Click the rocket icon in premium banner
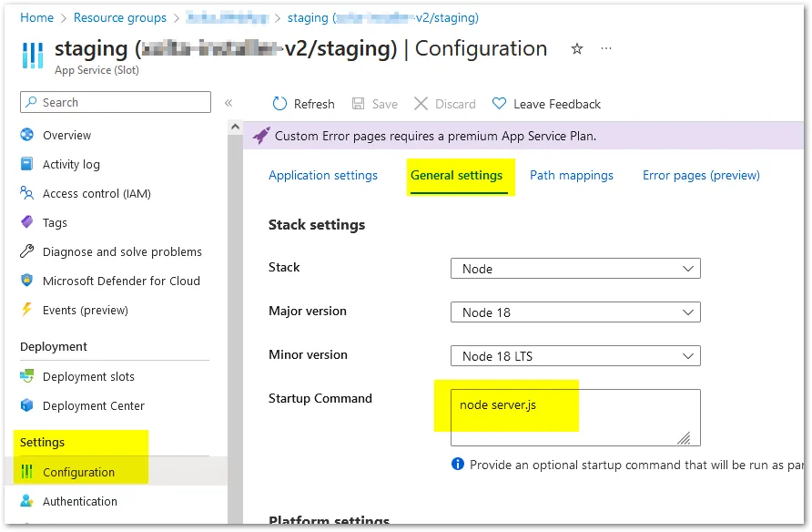This screenshot has width=812, height=532. [261, 136]
